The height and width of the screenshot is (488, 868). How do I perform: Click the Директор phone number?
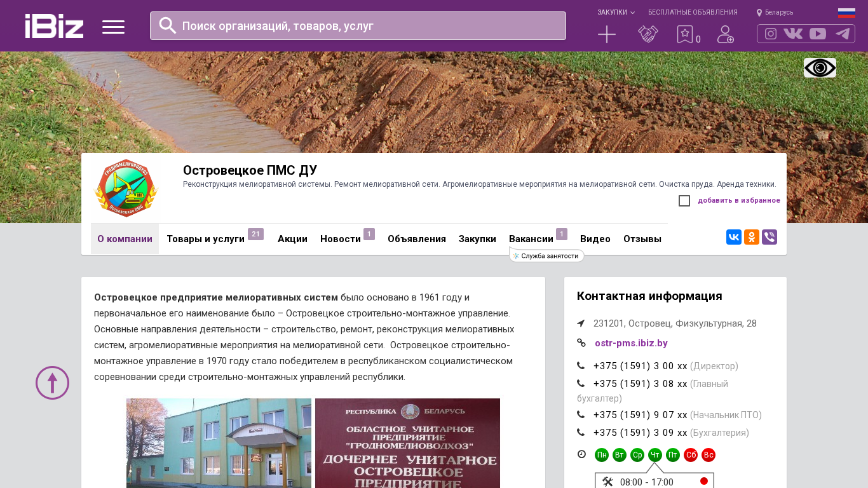pos(641,366)
